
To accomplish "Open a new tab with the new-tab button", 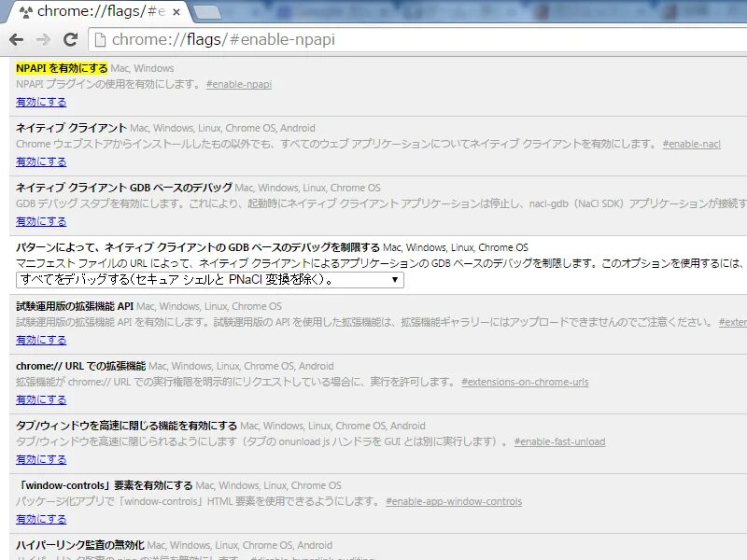I will [x=207, y=12].
